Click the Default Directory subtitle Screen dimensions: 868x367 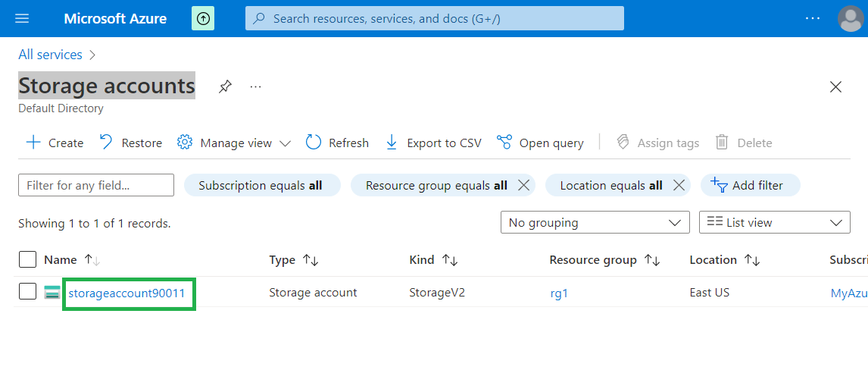61,108
